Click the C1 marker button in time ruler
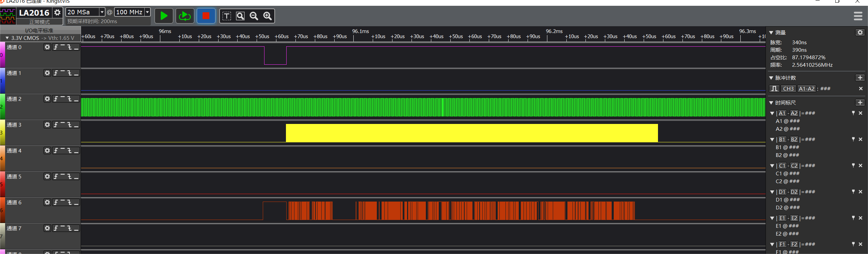Screen dimensions: 868x254 click(782, 165)
